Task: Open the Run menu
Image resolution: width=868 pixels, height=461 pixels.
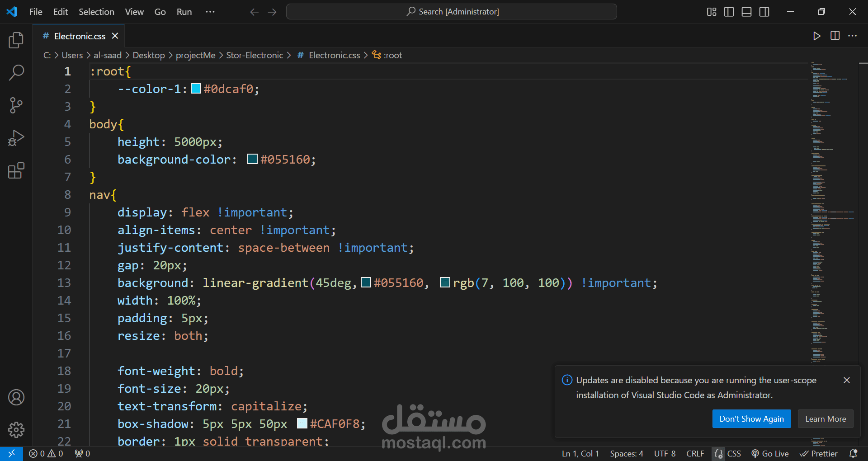Action: 184,12
